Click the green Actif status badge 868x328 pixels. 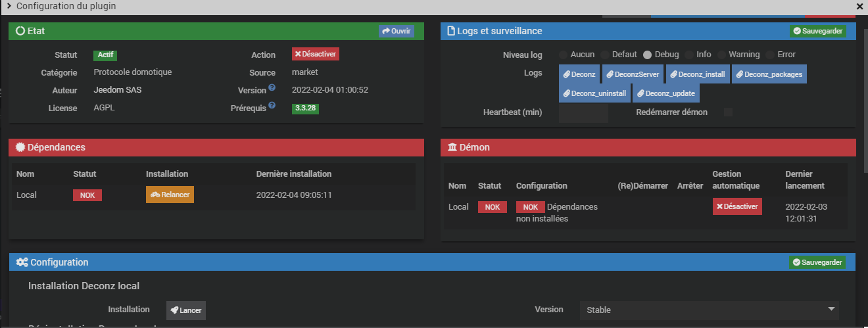[105, 55]
